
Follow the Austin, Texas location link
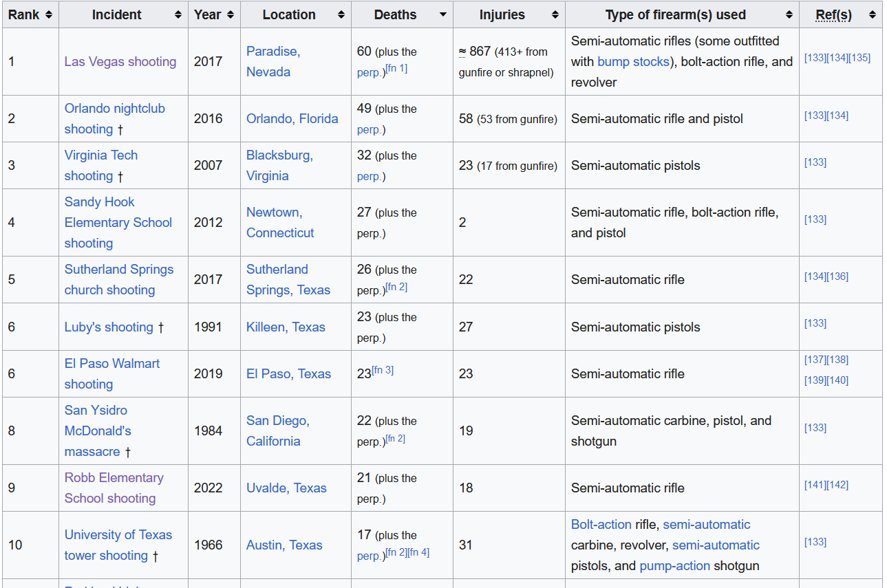click(x=284, y=545)
